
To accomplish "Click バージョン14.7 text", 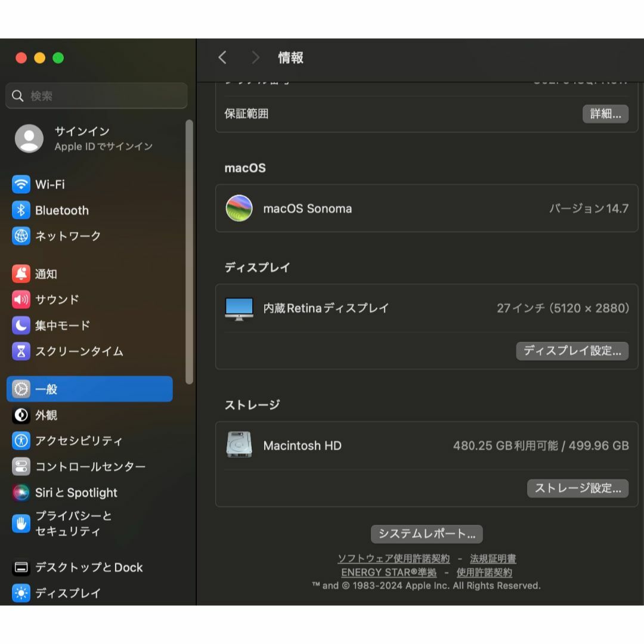I will [589, 209].
